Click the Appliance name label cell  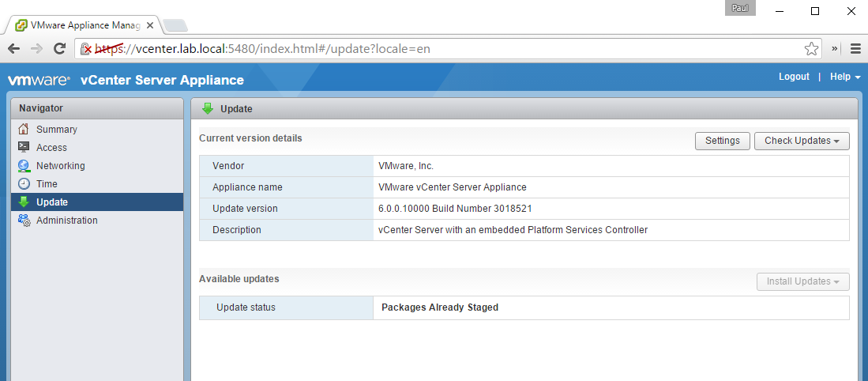286,187
